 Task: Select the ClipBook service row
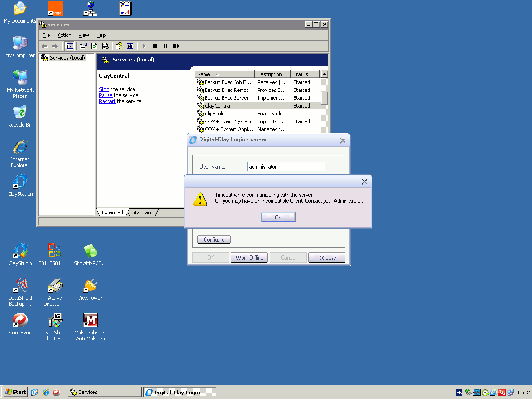258,114
